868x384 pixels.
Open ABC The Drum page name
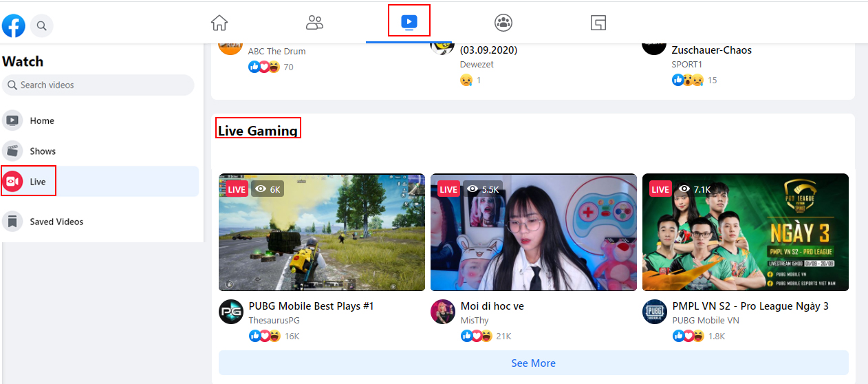(276, 51)
